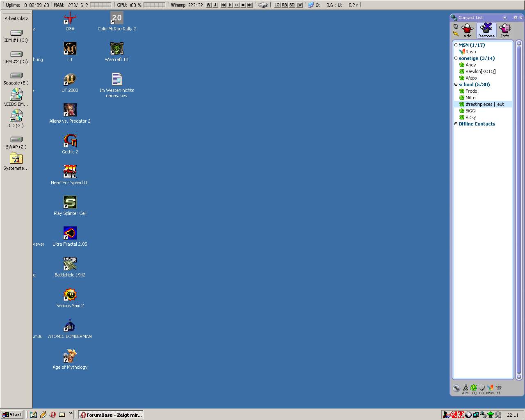The width and height of the screenshot is (525, 420).
Task: Select Play Splinter Cell shortcut
Action: tap(70, 206)
